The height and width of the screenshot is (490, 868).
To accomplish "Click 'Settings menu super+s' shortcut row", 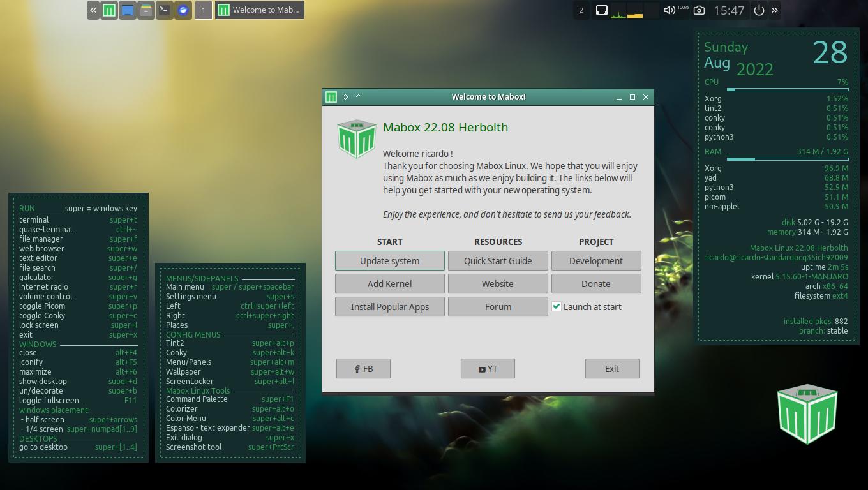I will [x=230, y=297].
